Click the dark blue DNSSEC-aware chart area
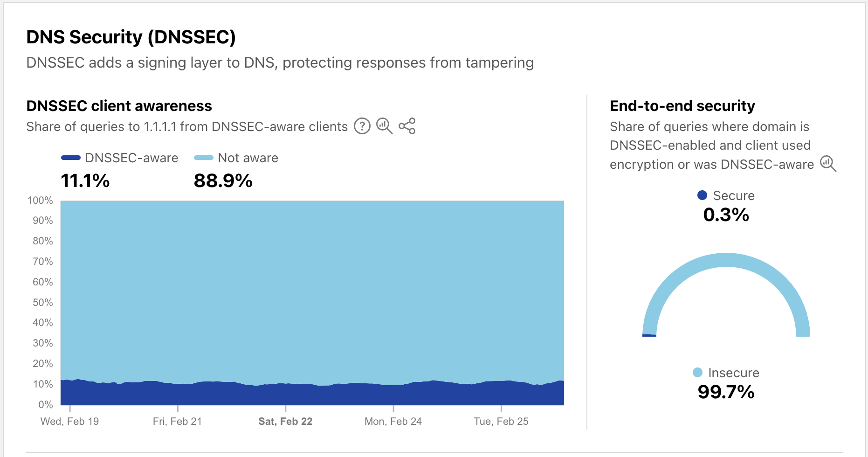Viewport: 868px width, 457px height. 312,395
